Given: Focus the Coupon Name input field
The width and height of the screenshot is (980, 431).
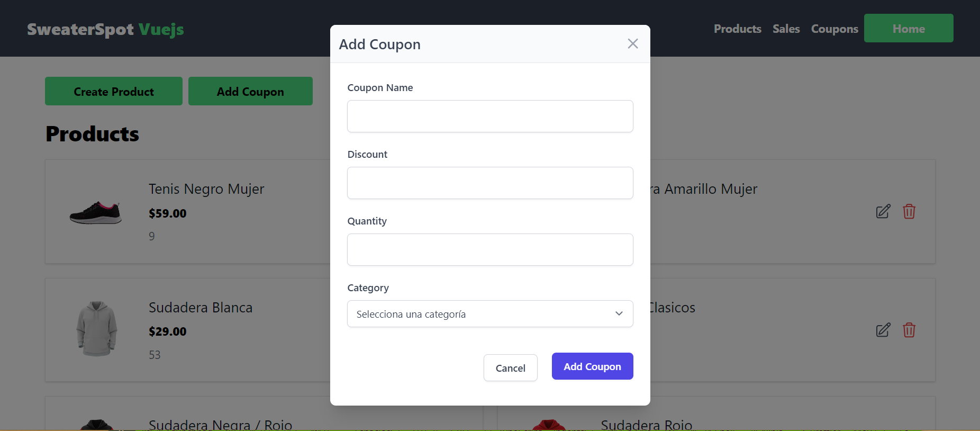Looking at the screenshot, I should coord(490,116).
